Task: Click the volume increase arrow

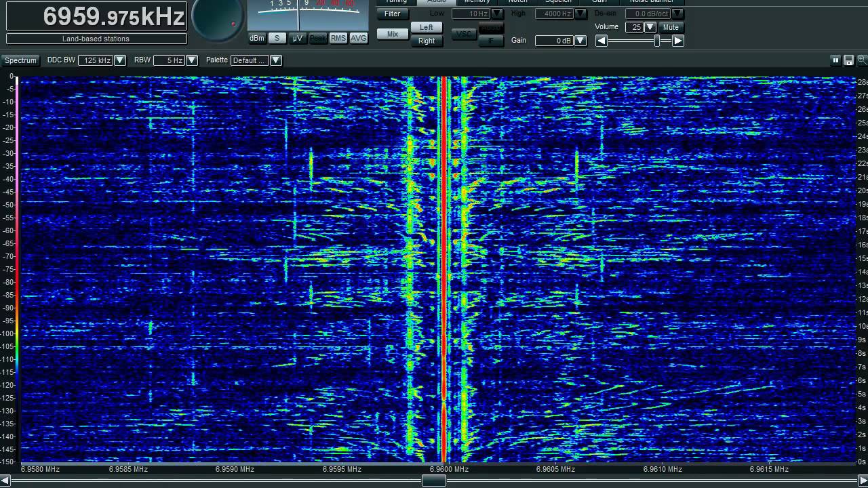Action: click(677, 41)
